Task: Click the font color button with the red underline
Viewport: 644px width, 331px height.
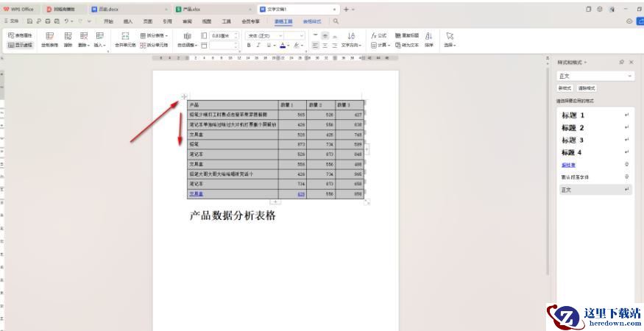Action: (282, 45)
